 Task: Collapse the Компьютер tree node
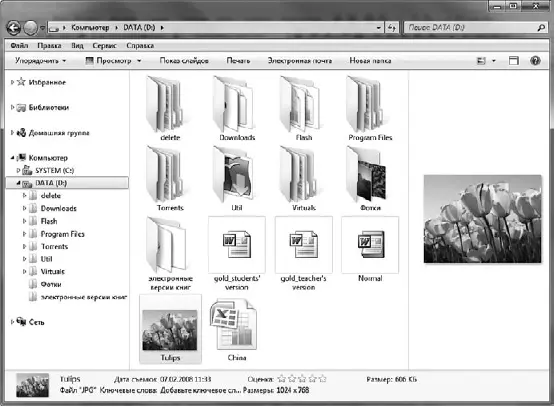pos(12,157)
